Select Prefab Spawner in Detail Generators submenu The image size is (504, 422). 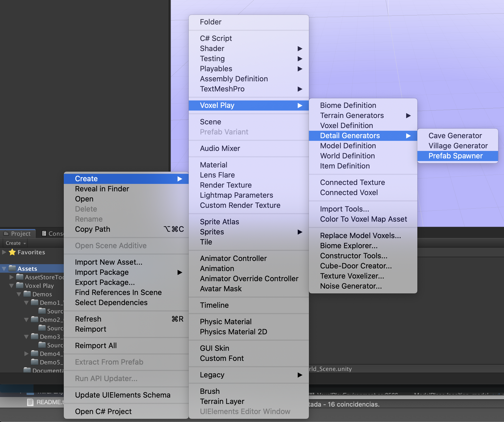[x=457, y=156]
